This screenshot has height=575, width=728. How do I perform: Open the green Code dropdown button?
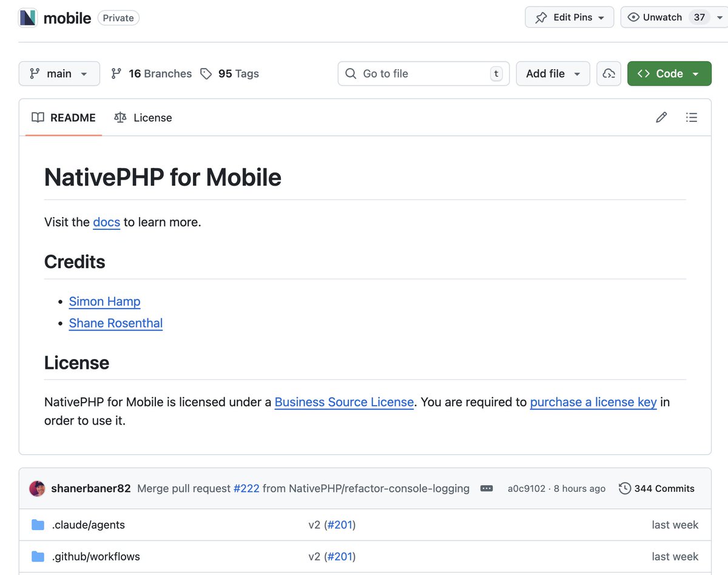click(x=669, y=73)
